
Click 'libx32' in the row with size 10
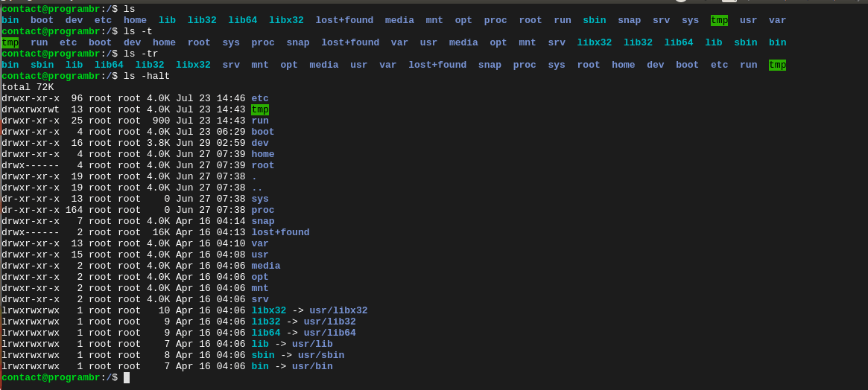(x=268, y=310)
